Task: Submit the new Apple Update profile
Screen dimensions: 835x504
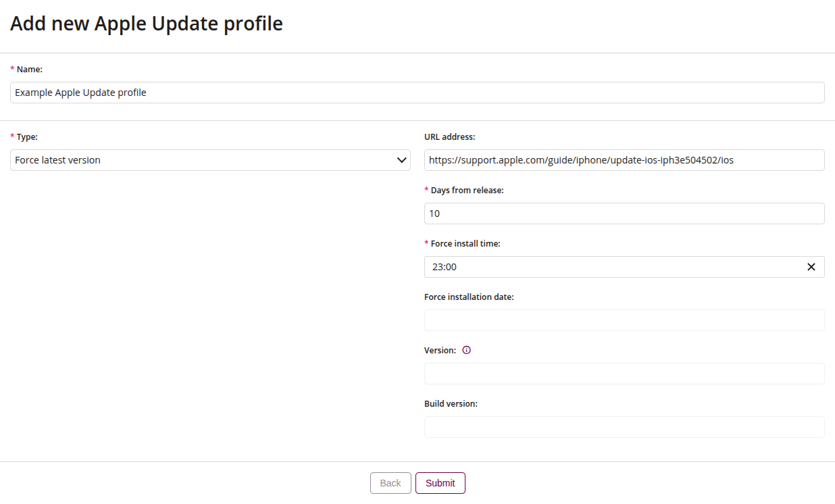Action: (440, 482)
